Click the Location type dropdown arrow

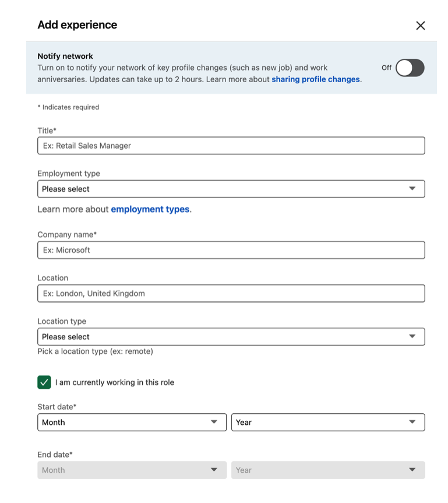click(x=412, y=337)
